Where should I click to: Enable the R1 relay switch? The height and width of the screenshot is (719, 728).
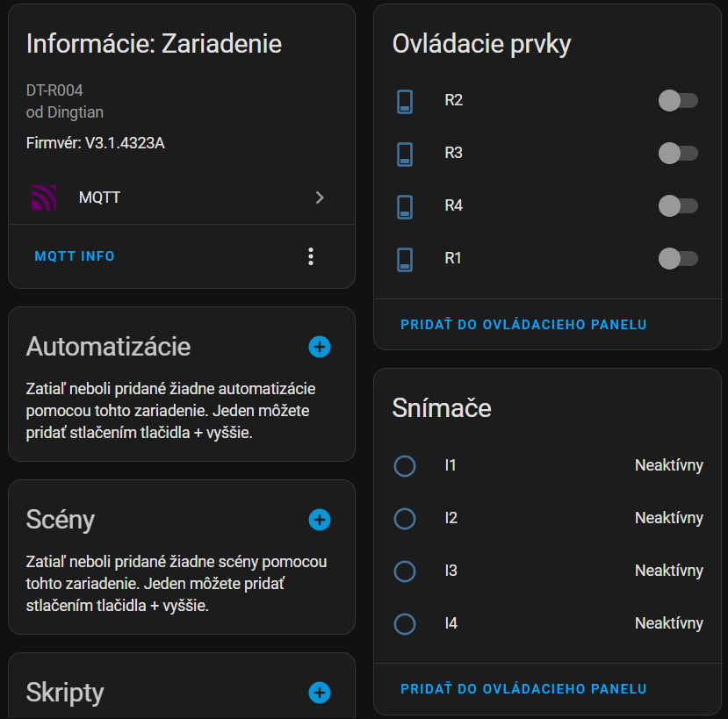[677, 258]
